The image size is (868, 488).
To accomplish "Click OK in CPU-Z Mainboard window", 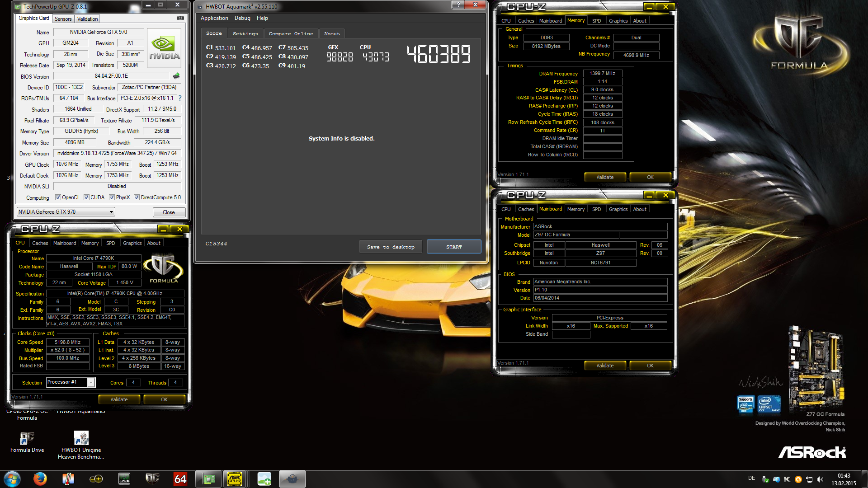I will [x=650, y=366].
